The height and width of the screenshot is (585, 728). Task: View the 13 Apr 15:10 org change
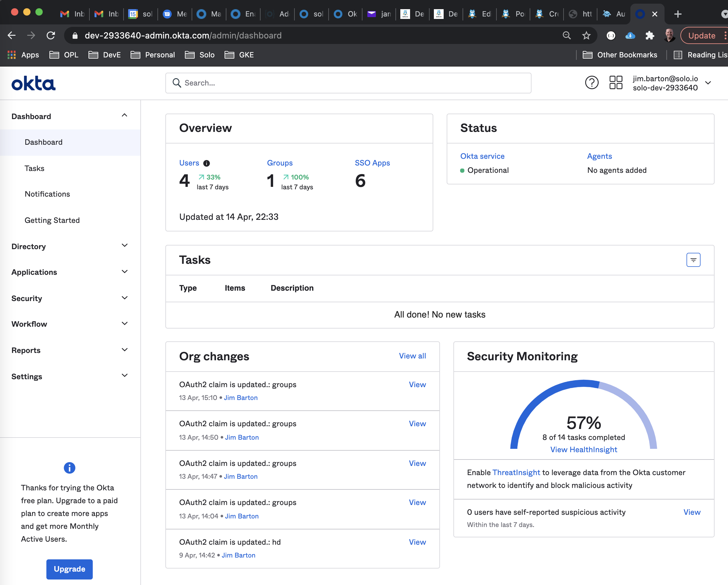pyautogui.click(x=417, y=385)
